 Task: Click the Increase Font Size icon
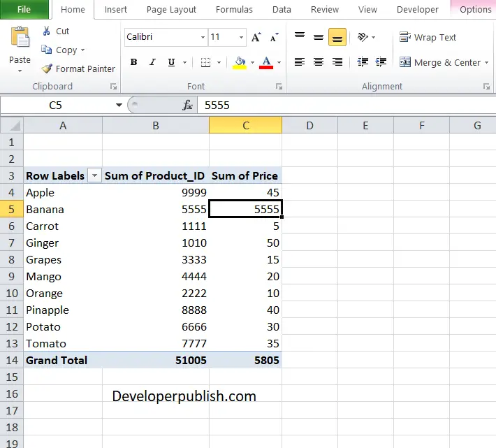coord(256,37)
